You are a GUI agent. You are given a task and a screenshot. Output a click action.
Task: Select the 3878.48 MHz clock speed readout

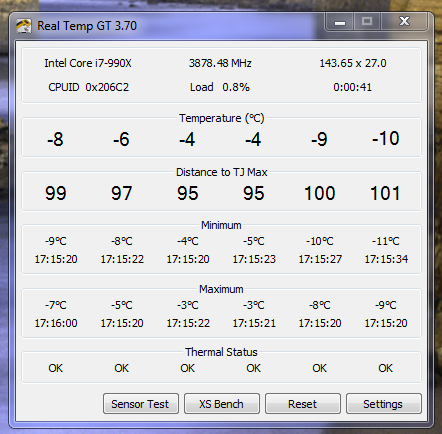[220, 63]
